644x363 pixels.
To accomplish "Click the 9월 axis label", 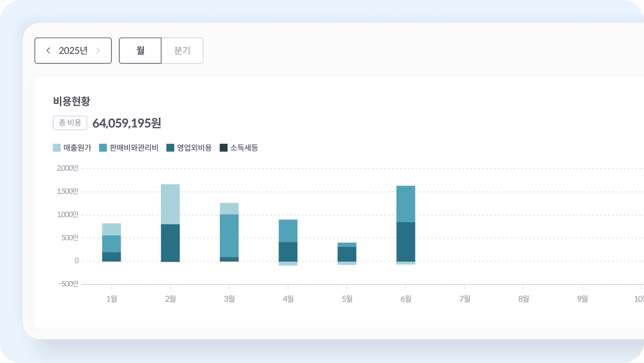I will click(583, 299).
